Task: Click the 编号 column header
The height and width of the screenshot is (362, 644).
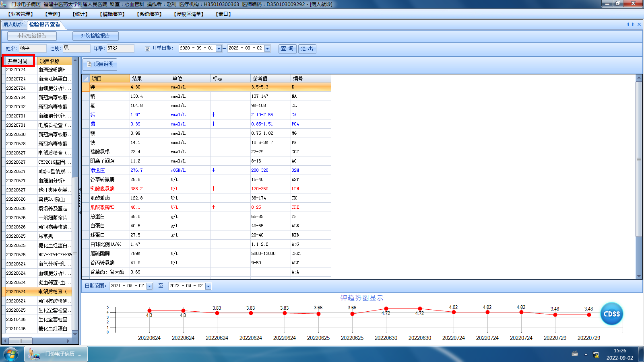Action: (x=311, y=78)
